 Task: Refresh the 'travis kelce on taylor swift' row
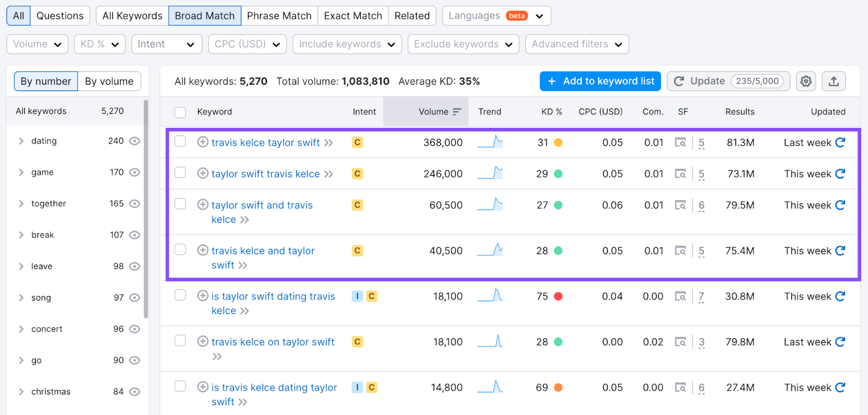click(x=840, y=342)
